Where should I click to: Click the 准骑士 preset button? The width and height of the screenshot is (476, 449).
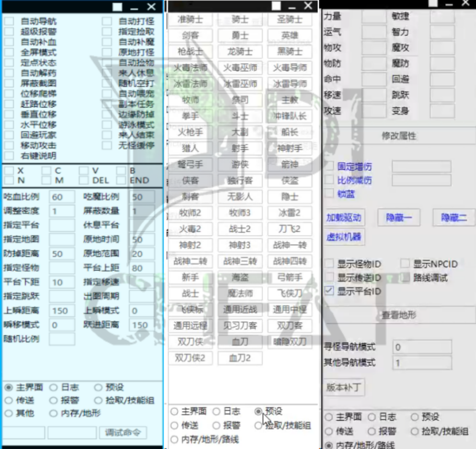pos(190,20)
